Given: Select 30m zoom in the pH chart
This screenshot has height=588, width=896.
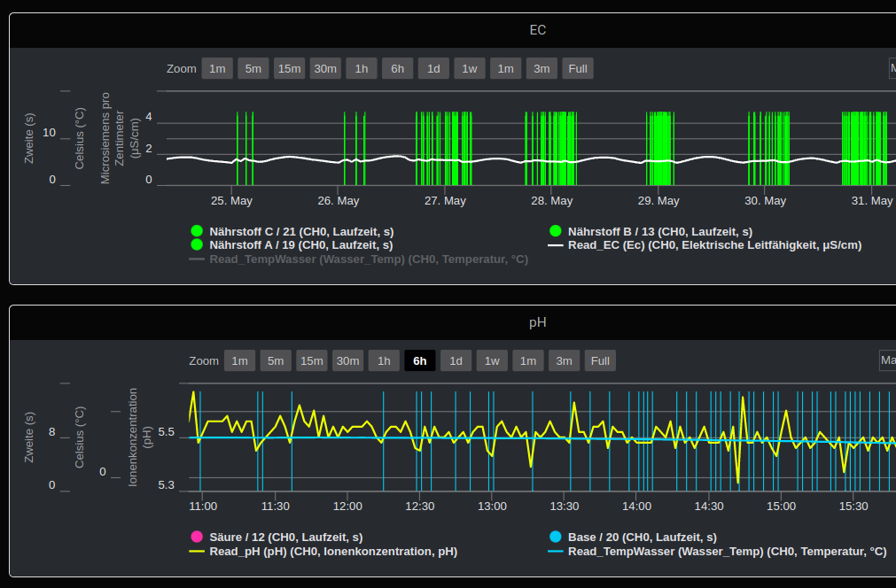Looking at the screenshot, I should 347,361.
